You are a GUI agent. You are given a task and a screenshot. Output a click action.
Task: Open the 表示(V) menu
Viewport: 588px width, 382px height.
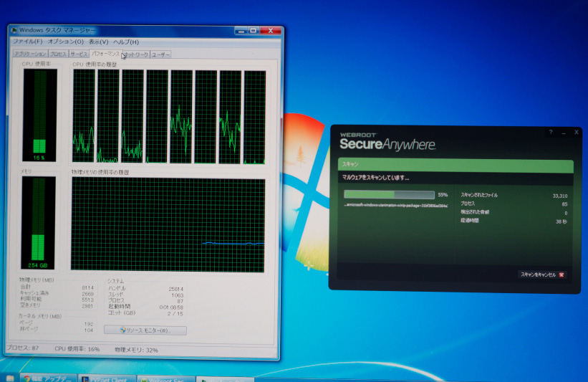point(98,42)
